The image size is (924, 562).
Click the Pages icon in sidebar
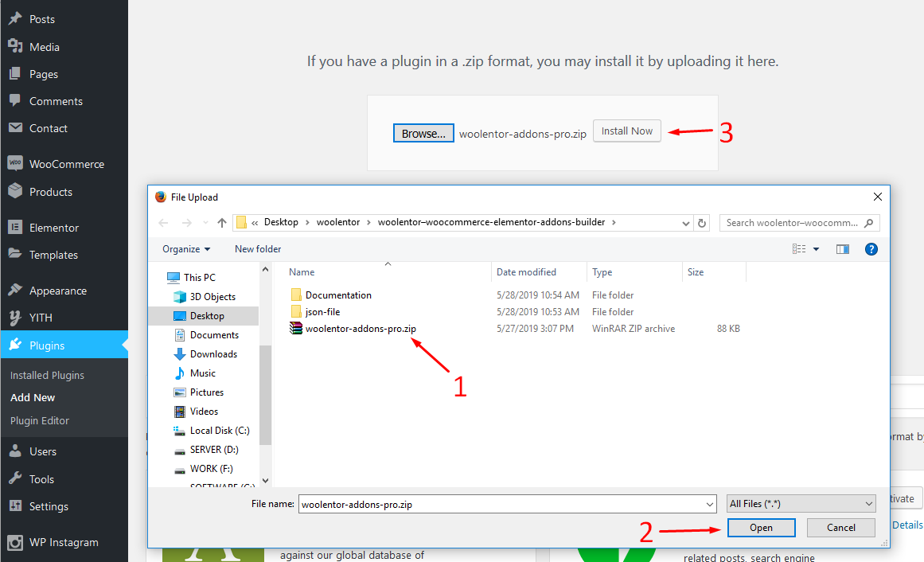coord(15,74)
